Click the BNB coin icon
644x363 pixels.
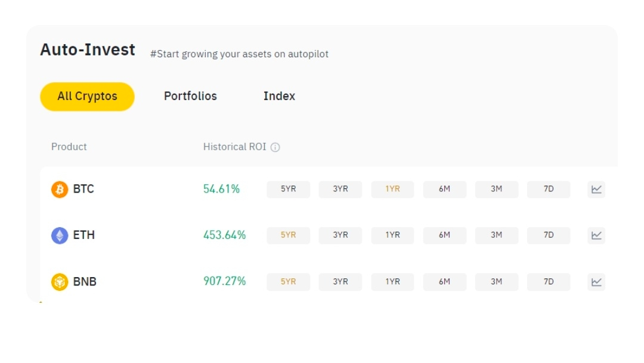pyautogui.click(x=60, y=281)
